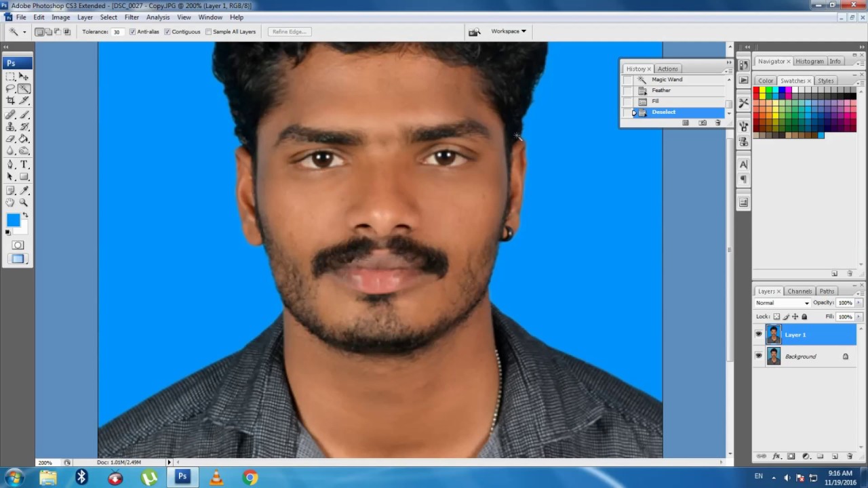This screenshot has height=488, width=868.
Task: Select the Blur tool
Action: 10,150
